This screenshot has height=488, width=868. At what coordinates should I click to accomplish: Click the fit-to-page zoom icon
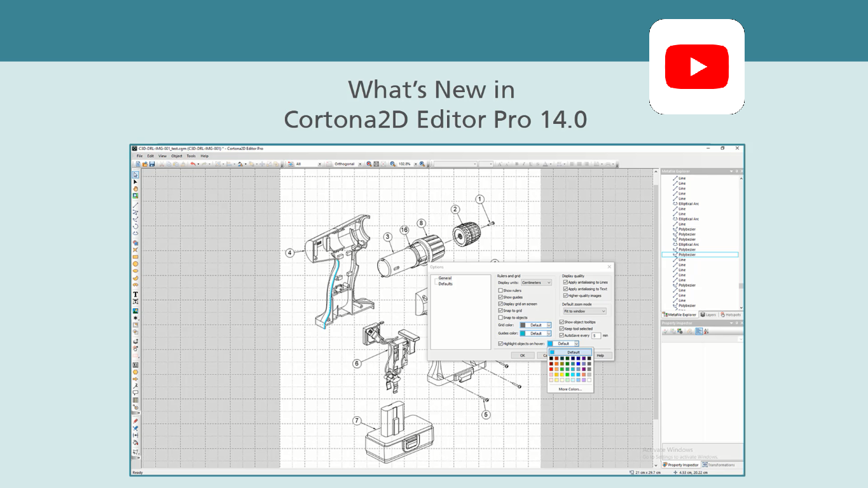pos(376,164)
